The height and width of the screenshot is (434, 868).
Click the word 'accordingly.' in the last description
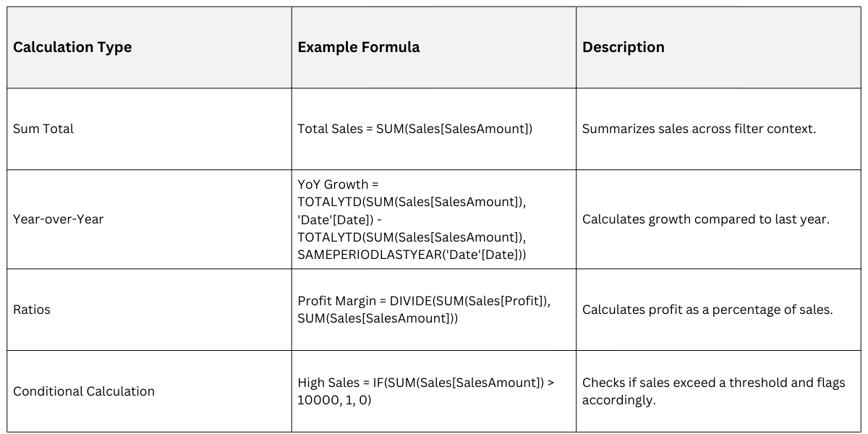tap(618, 400)
